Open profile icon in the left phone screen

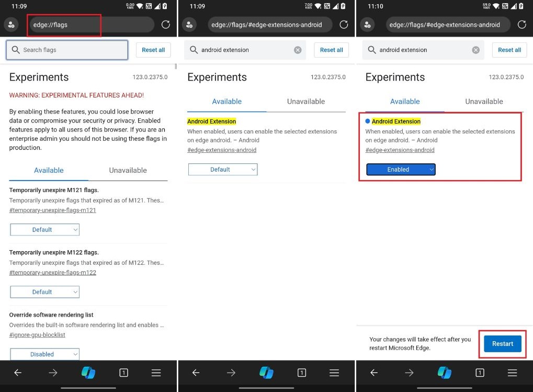pos(11,25)
